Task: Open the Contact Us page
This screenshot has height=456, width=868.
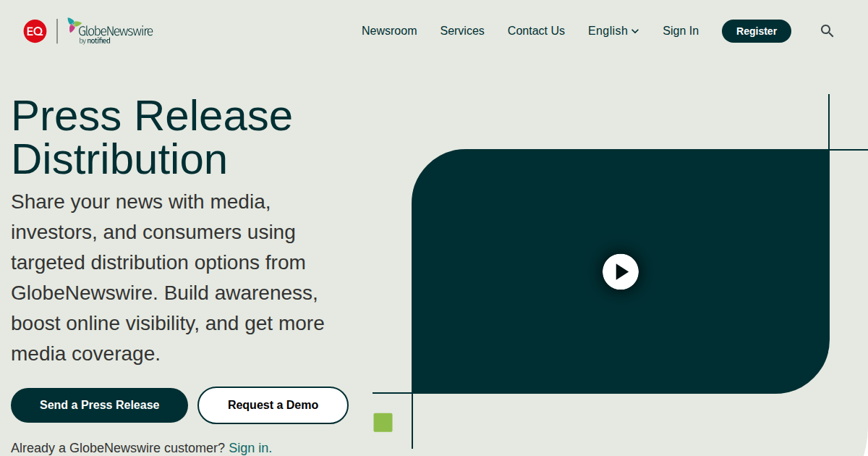Action: point(536,31)
